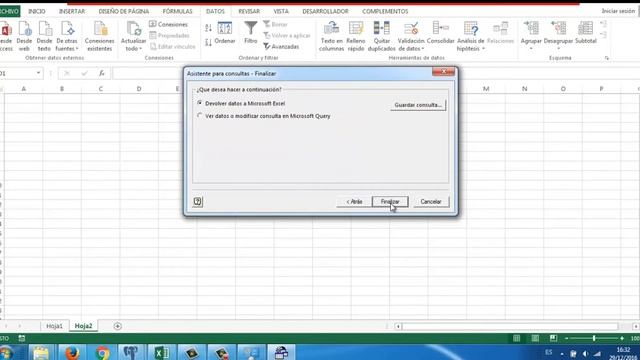This screenshot has width=640, height=360.
Task: Switch to Normal view icon
Action: coord(516,338)
